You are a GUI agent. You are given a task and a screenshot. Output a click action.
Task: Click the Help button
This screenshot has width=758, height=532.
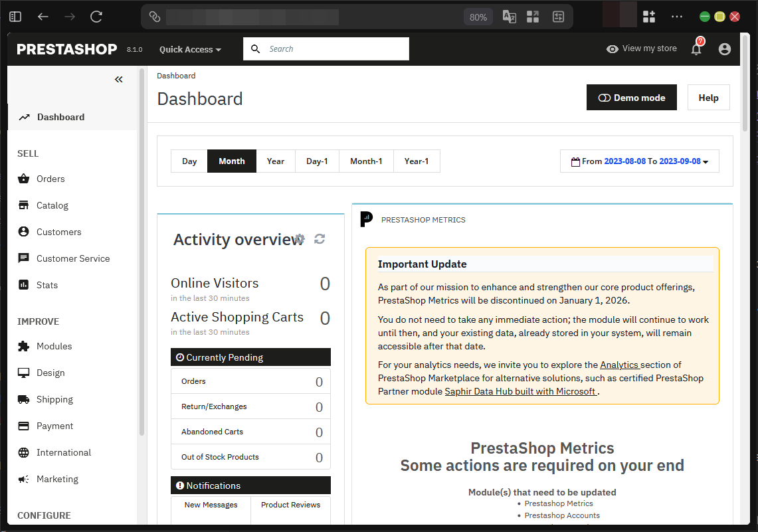coord(708,98)
